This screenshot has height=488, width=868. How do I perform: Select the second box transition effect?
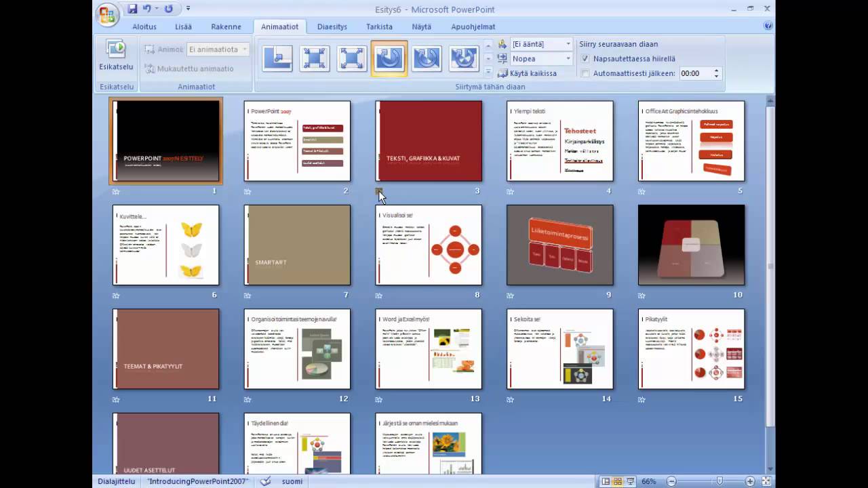(x=315, y=59)
